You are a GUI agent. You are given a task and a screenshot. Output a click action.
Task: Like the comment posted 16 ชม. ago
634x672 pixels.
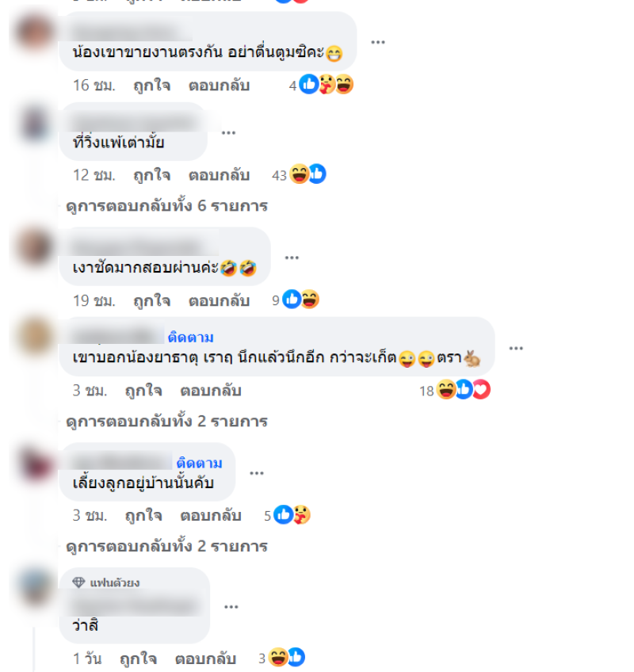[151, 86]
